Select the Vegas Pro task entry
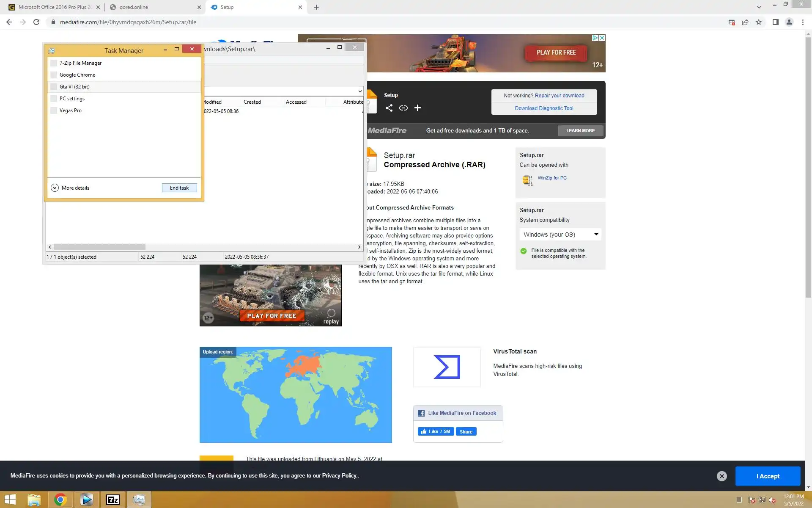Viewport: 812px width, 508px height. point(71,110)
